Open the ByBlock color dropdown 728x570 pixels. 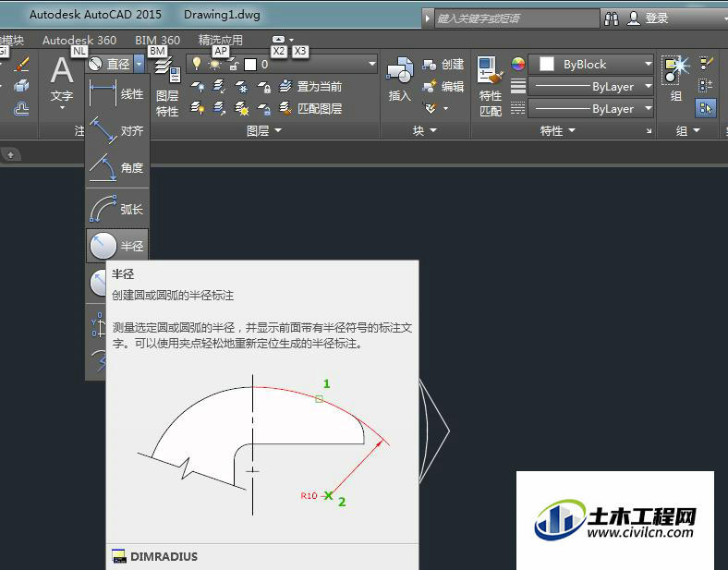pos(649,64)
